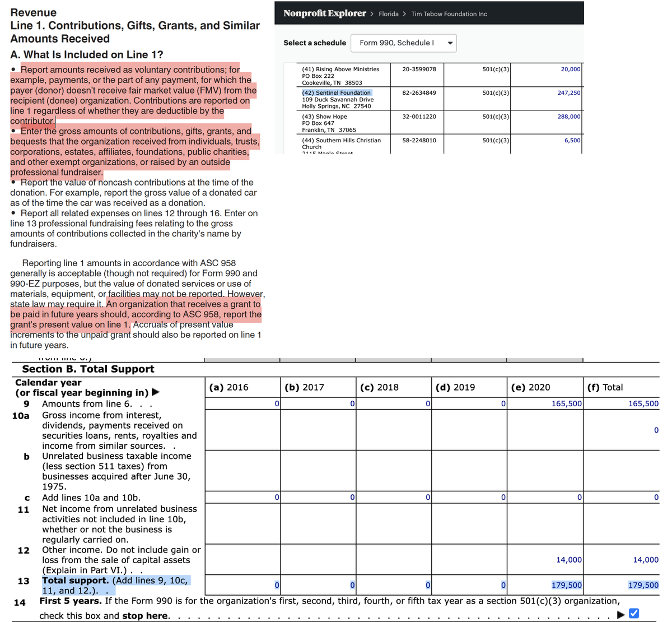
Task: Click the Other income line 12 label
Action: click(121, 560)
